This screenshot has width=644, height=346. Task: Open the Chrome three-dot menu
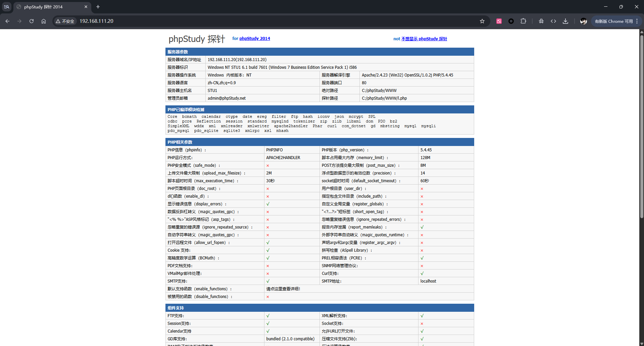pos(637,21)
